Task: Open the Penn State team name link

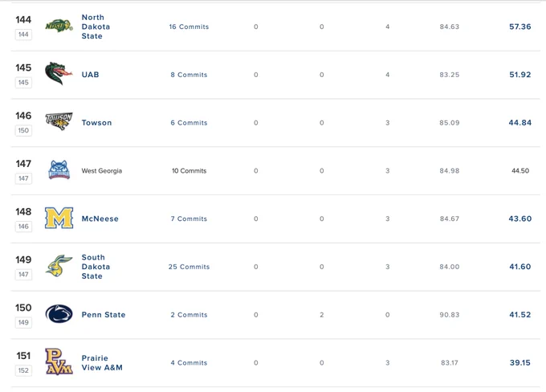Action: coord(104,315)
